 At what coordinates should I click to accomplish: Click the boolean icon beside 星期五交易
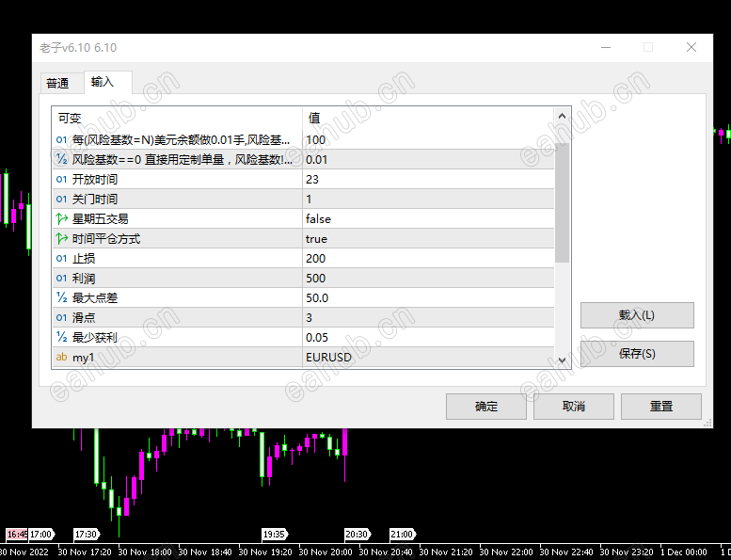(61, 218)
